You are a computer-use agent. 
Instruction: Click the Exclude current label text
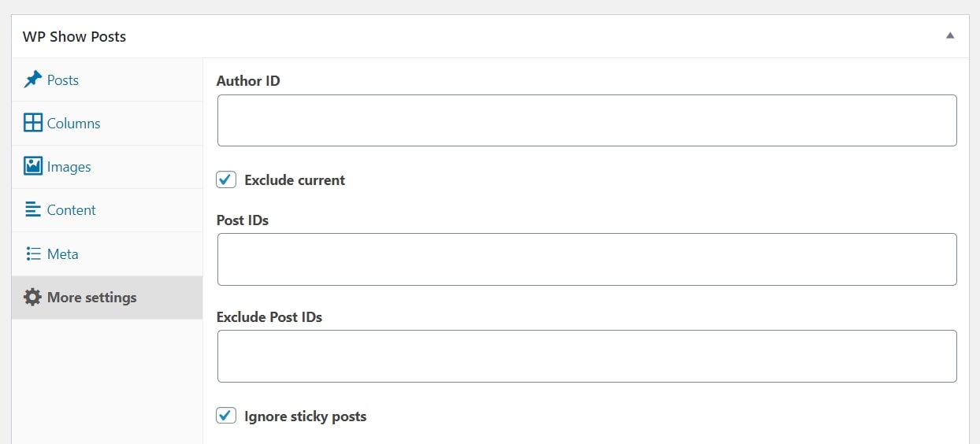tap(295, 180)
